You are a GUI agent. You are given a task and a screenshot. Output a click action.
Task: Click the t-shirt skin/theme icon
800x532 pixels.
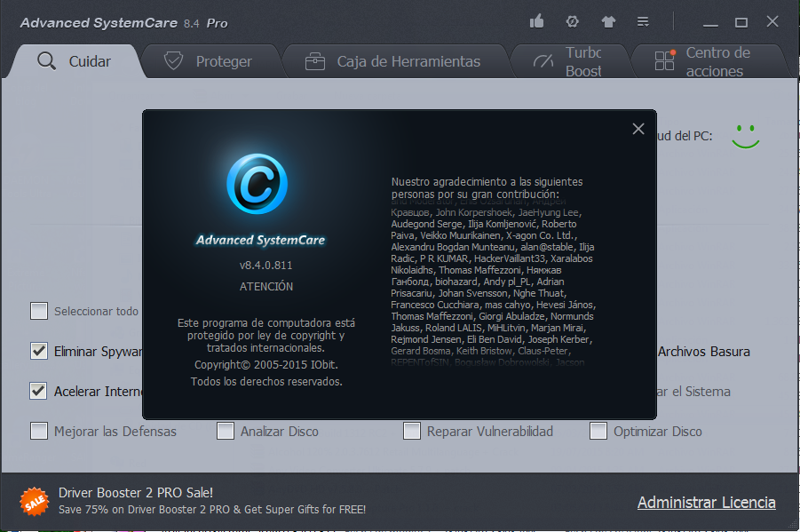click(607, 20)
